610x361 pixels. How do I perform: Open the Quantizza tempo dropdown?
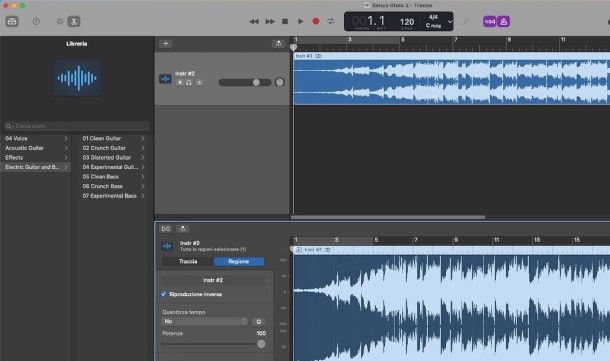(205, 321)
